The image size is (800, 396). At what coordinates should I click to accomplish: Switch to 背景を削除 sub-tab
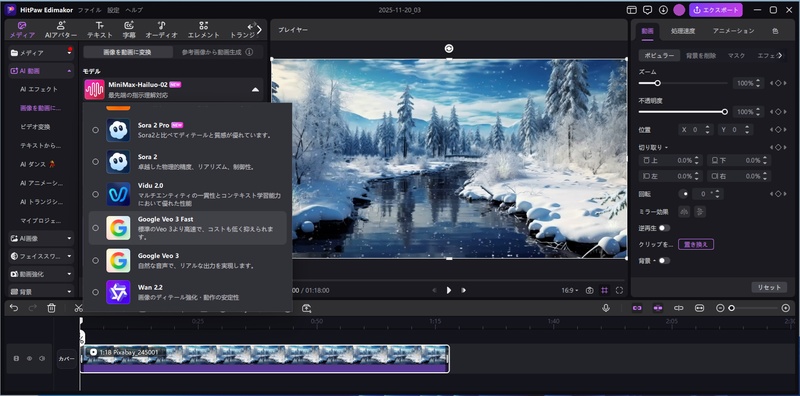[x=701, y=55]
